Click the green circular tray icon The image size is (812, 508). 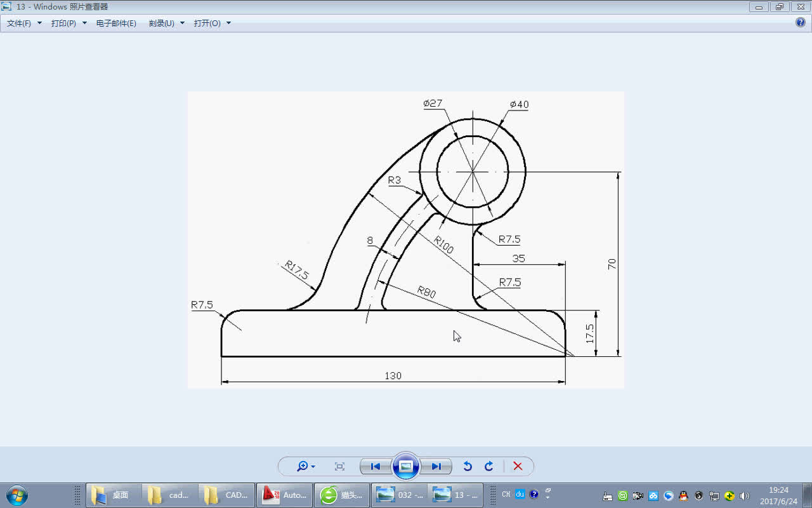tap(623, 496)
